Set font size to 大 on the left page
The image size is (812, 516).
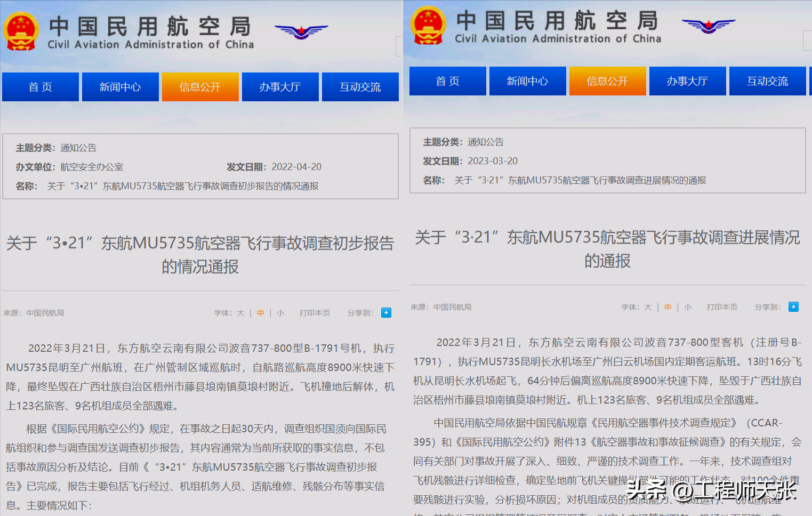click(x=240, y=313)
